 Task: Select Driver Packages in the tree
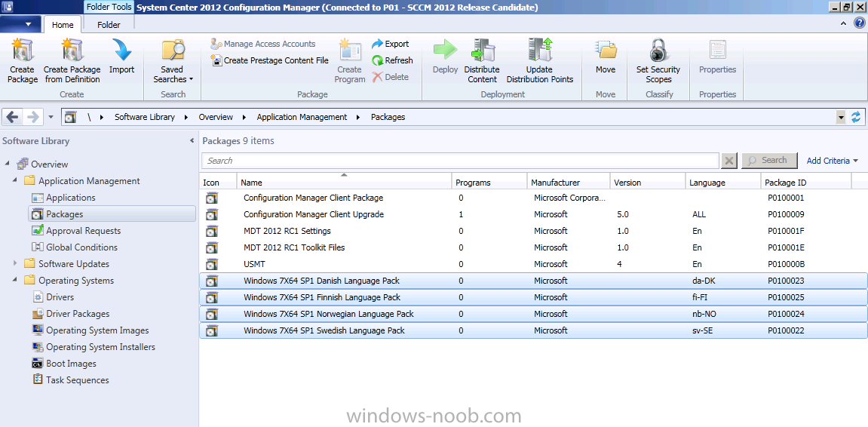pos(78,314)
